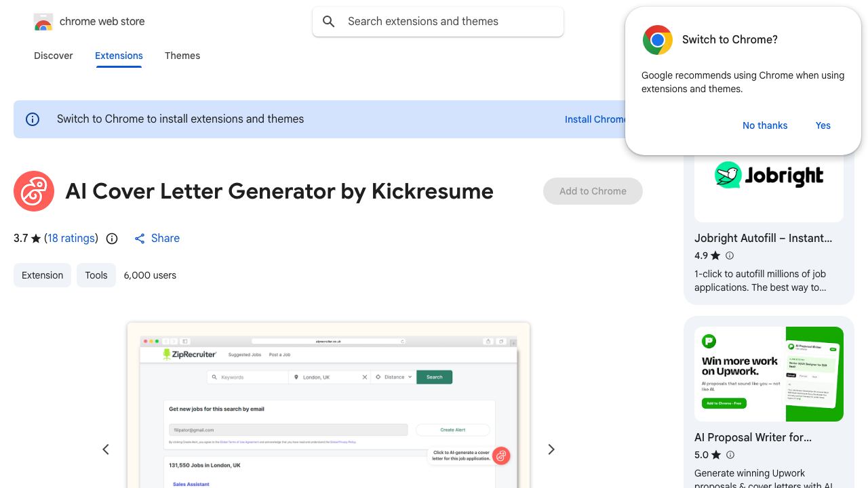This screenshot has height=488, width=868.
Task: Focus the Search extensions and themes field
Action: pos(438,22)
